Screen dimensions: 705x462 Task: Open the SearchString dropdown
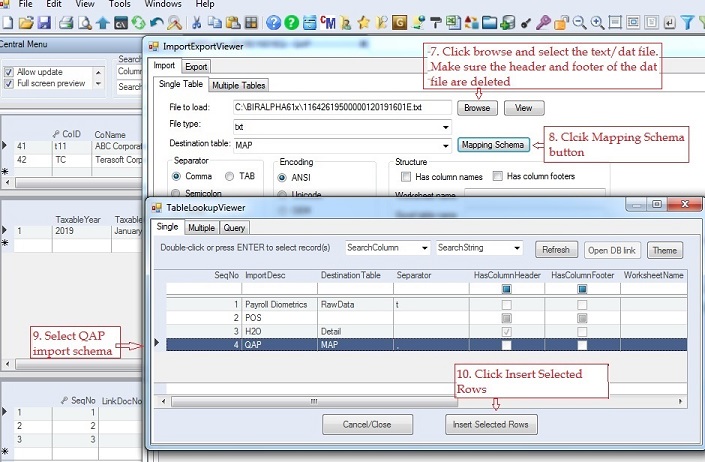[x=517, y=248]
